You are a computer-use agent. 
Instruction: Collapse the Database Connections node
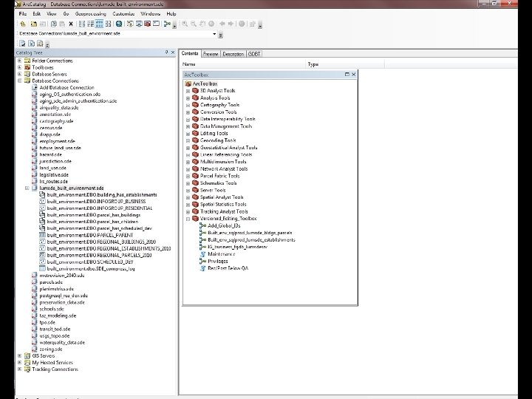20,81
